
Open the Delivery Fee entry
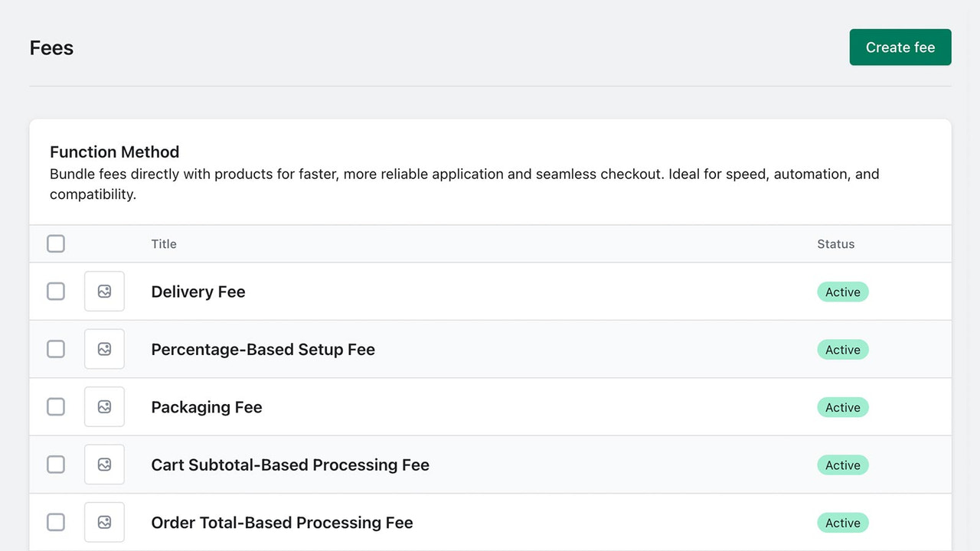(x=198, y=292)
